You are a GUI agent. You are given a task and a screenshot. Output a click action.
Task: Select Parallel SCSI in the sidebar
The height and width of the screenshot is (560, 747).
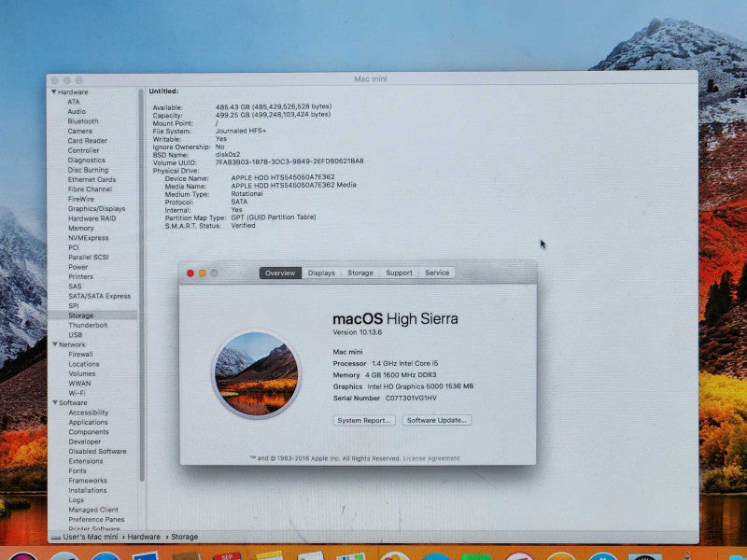[x=88, y=258]
